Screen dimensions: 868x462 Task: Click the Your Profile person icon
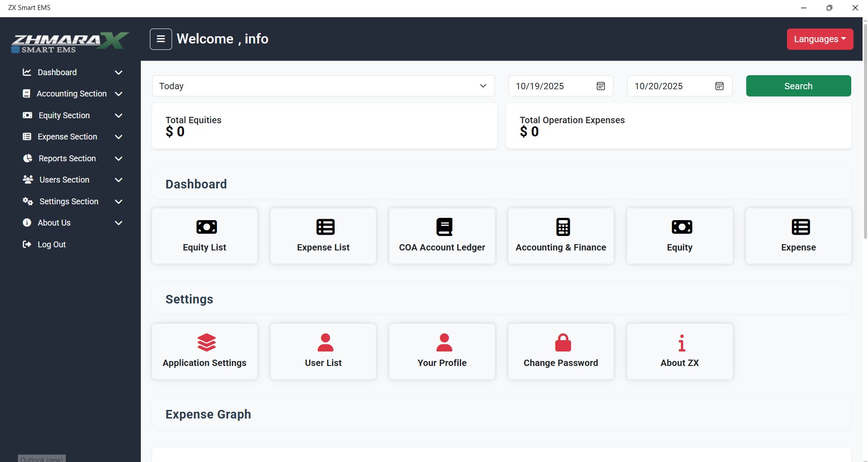[x=444, y=342]
